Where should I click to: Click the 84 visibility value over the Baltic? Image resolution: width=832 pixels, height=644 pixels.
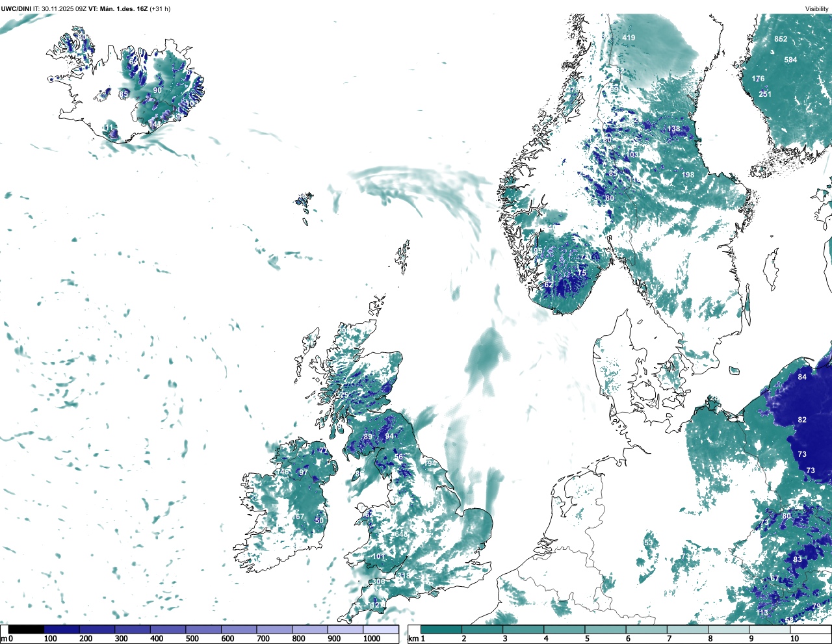802,377
